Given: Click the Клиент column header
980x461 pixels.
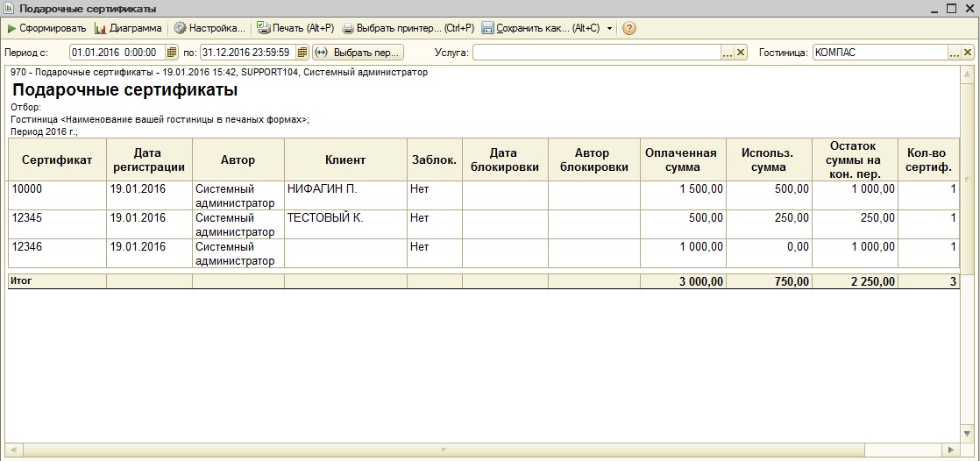Looking at the screenshot, I should coord(345,160).
